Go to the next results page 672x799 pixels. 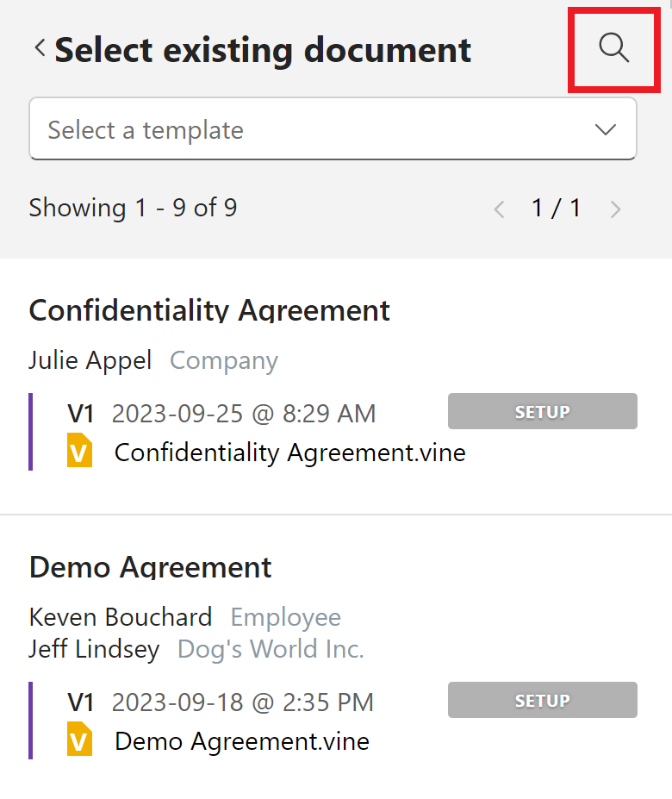pyautogui.click(x=615, y=209)
